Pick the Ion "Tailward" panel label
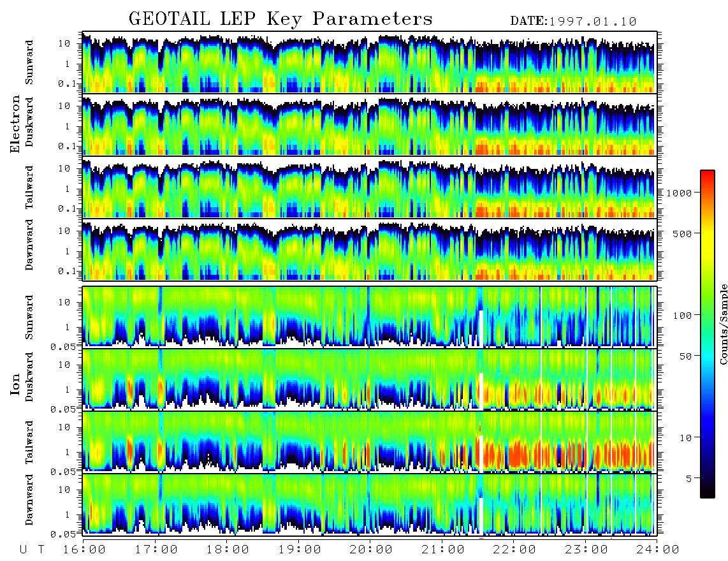 30,442
